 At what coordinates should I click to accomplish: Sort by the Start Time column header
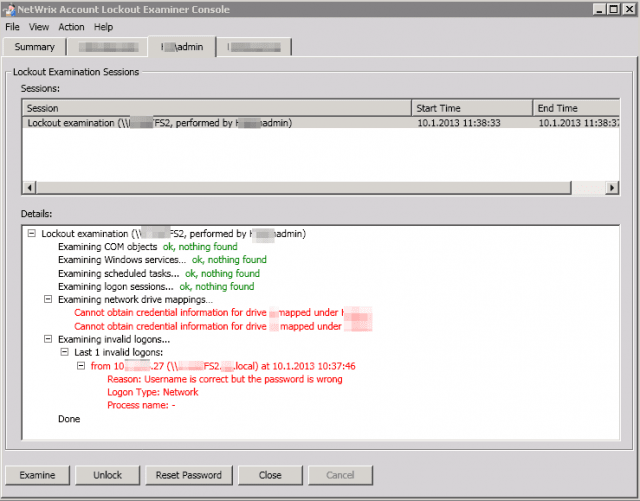[472, 108]
